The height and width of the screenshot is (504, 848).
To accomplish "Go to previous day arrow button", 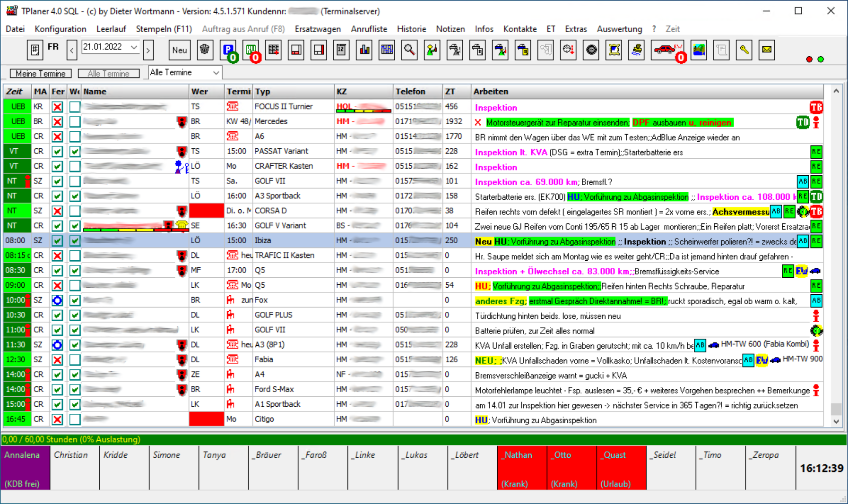I will pos(72,50).
